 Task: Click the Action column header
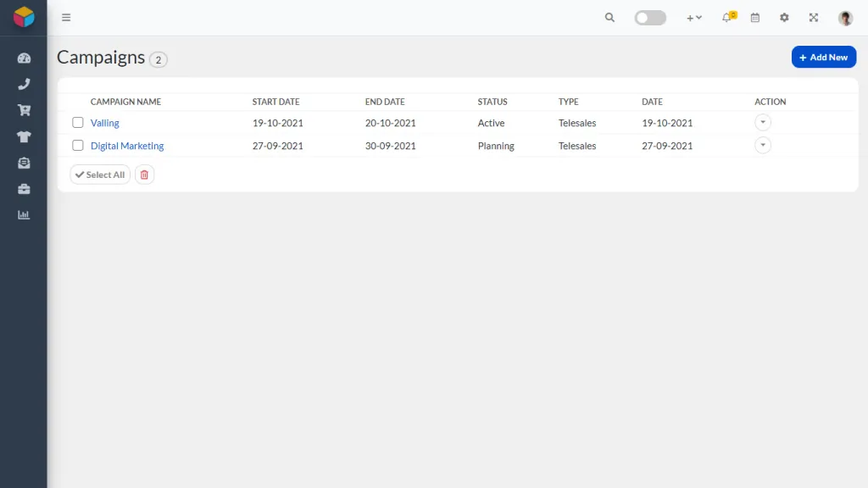tap(770, 102)
